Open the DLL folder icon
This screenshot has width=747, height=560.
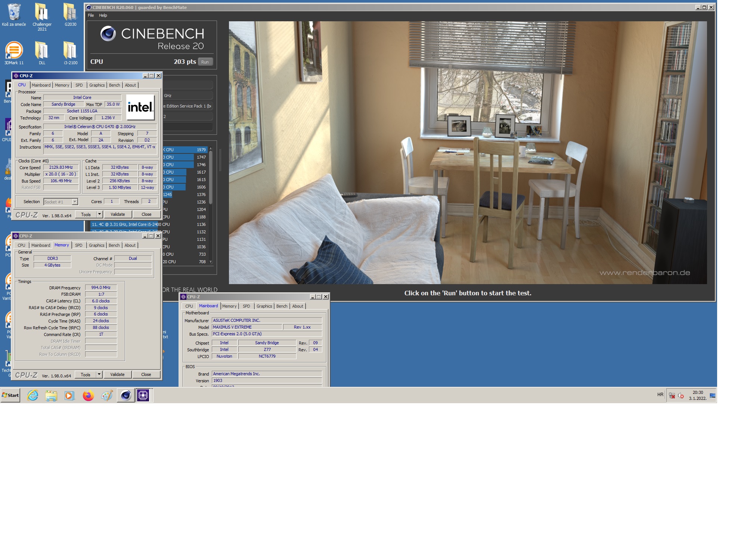coord(42,53)
